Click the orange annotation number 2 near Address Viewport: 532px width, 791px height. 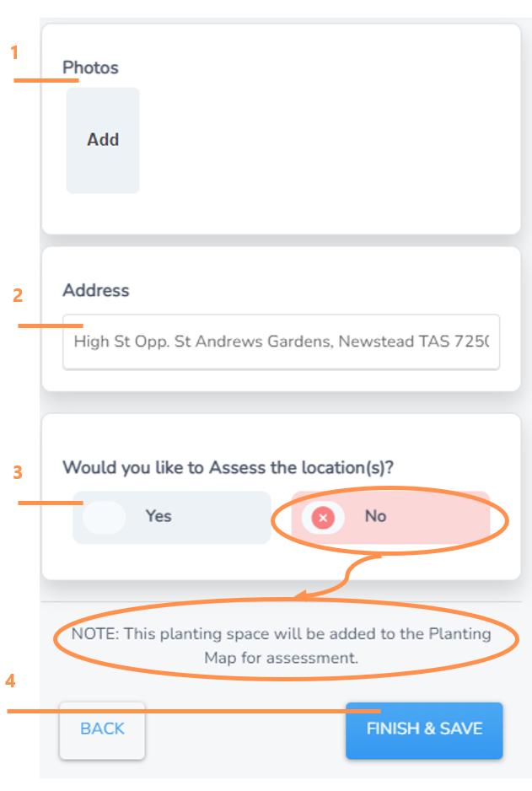(x=16, y=295)
